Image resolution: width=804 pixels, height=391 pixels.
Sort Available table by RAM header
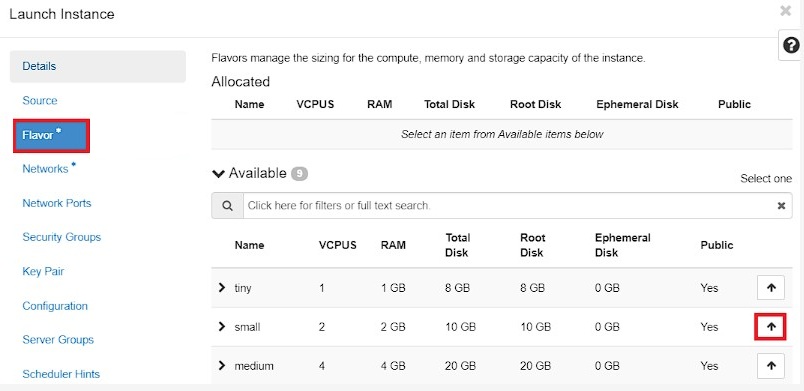393,245
